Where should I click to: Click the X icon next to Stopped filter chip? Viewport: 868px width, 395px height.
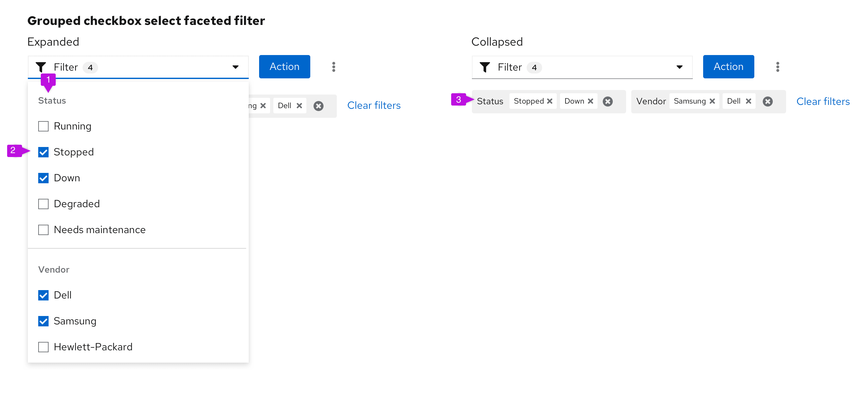point(549,101)
